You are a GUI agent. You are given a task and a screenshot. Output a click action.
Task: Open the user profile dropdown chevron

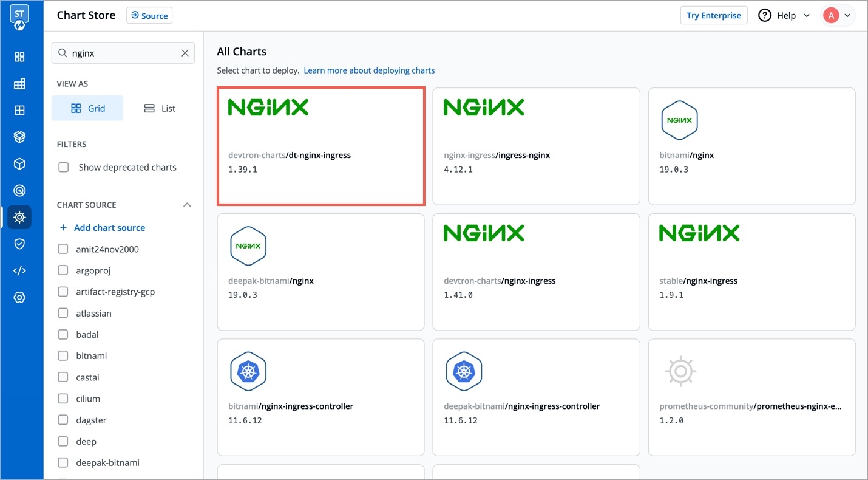(847, 16)
